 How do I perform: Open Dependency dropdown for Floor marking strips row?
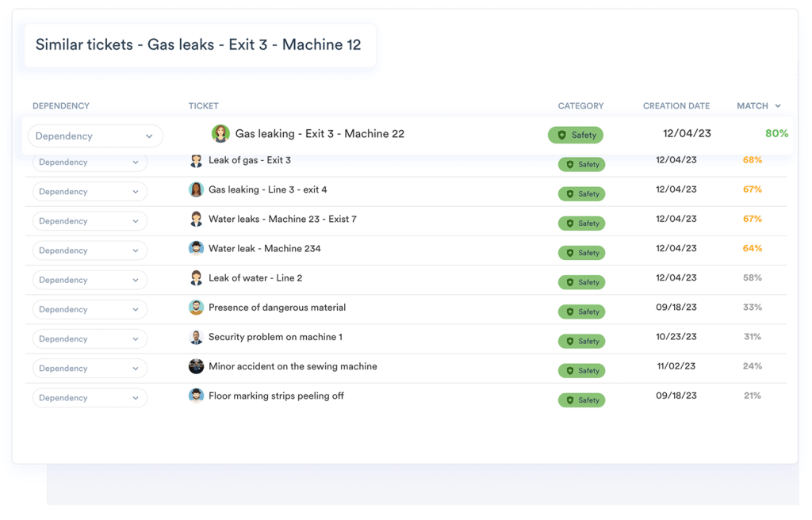click(90, 398)
